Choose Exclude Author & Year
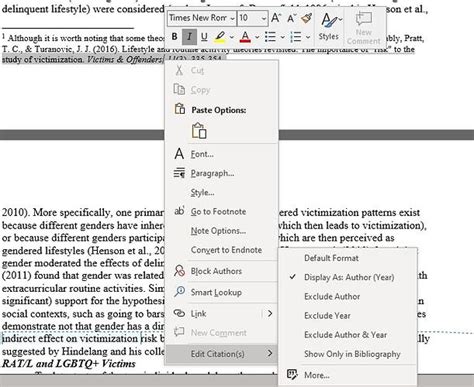This screenshot has height=387, width=474. click(x=345, y=334)
